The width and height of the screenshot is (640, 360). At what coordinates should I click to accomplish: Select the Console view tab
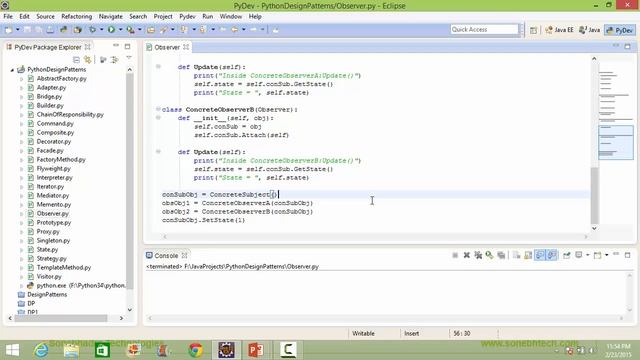[166, 256]
